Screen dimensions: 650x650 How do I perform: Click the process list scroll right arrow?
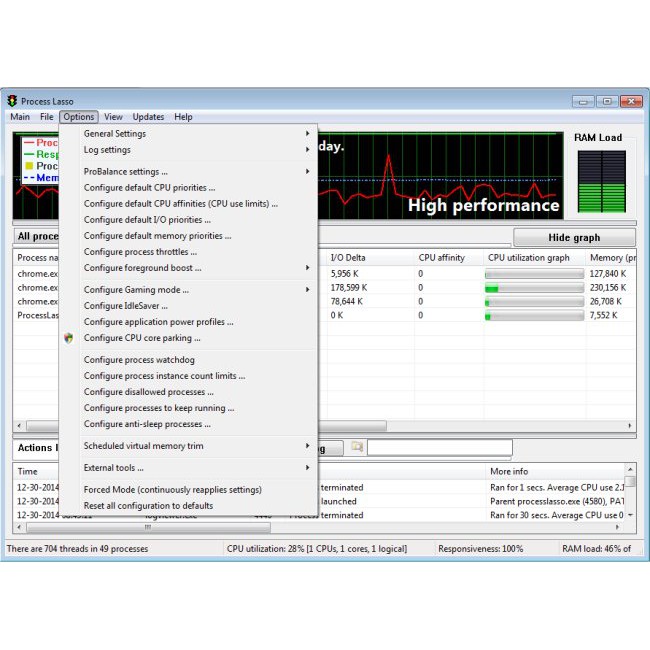point(630,426)
